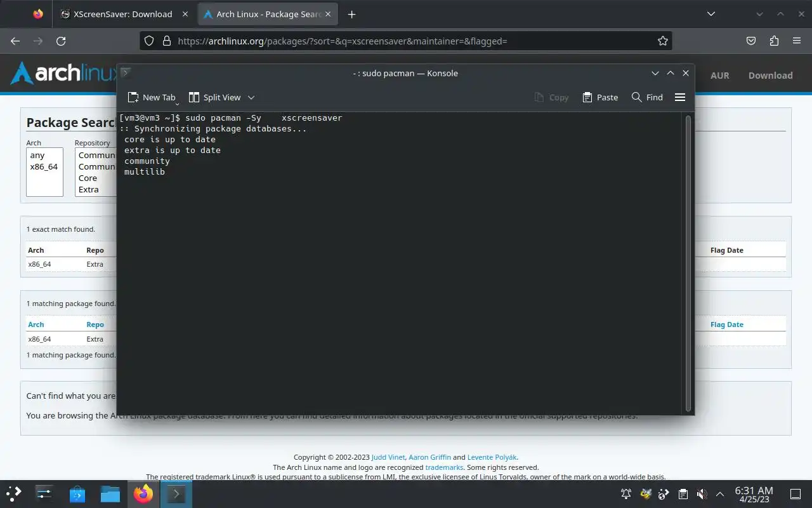Expand hidden system tray icons
The width and height of the screenshot is (812, 508).
point(720,493)
